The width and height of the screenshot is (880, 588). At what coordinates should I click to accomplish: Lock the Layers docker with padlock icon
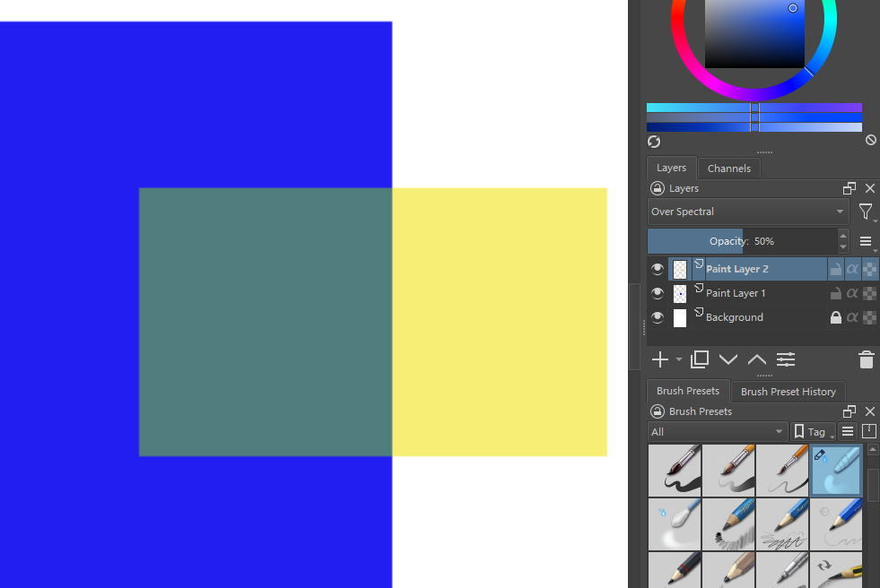coord(657,188)
